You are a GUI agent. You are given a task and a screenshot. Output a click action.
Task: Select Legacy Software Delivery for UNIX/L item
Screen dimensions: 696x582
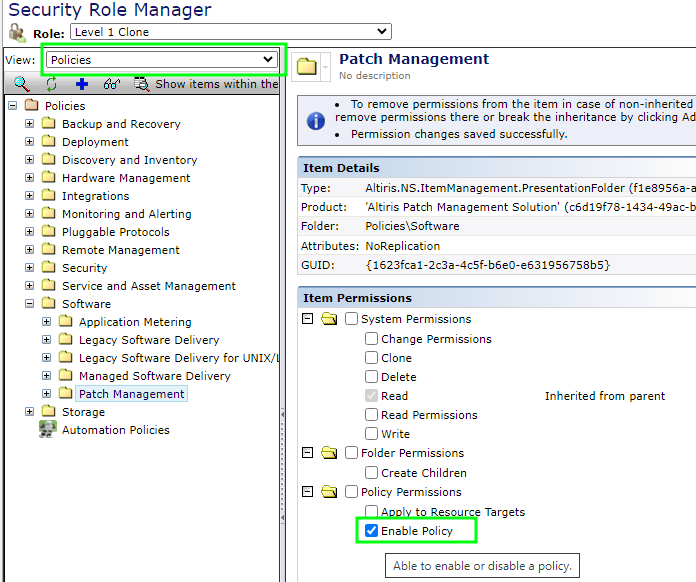pyautogui.click(x=179, y=358)
